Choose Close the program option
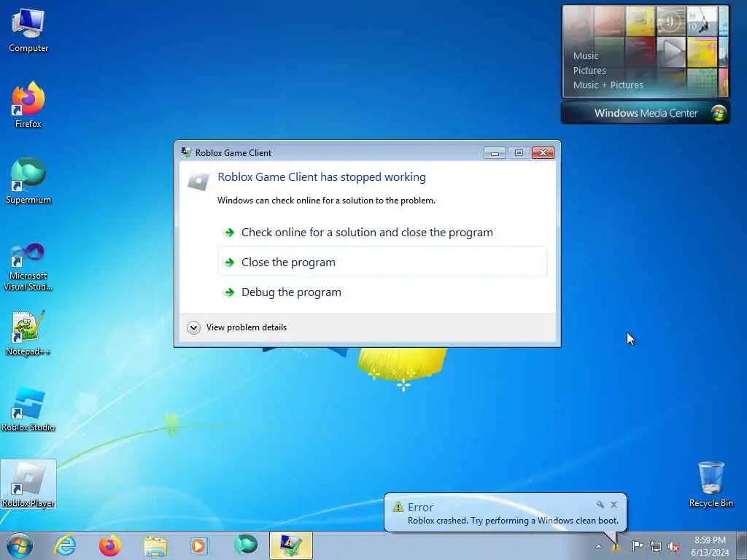Viewport: 747px width, 560px height. pos(382,262)
